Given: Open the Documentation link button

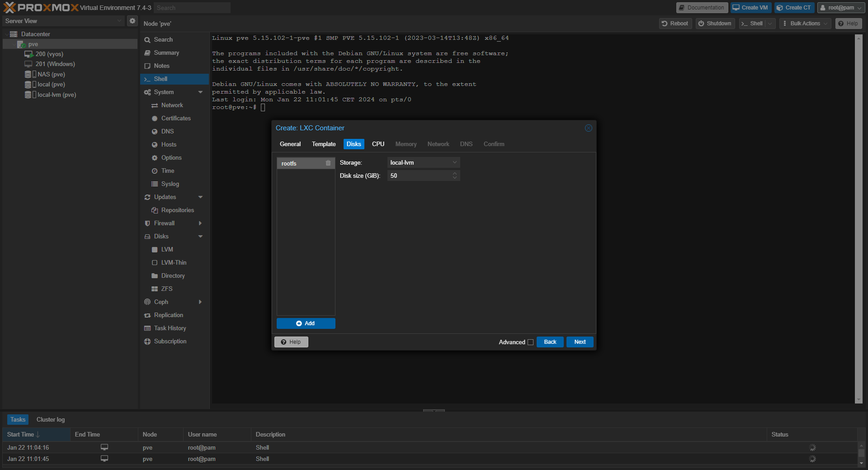Looking at the screenshot, I should pos(702,8).
